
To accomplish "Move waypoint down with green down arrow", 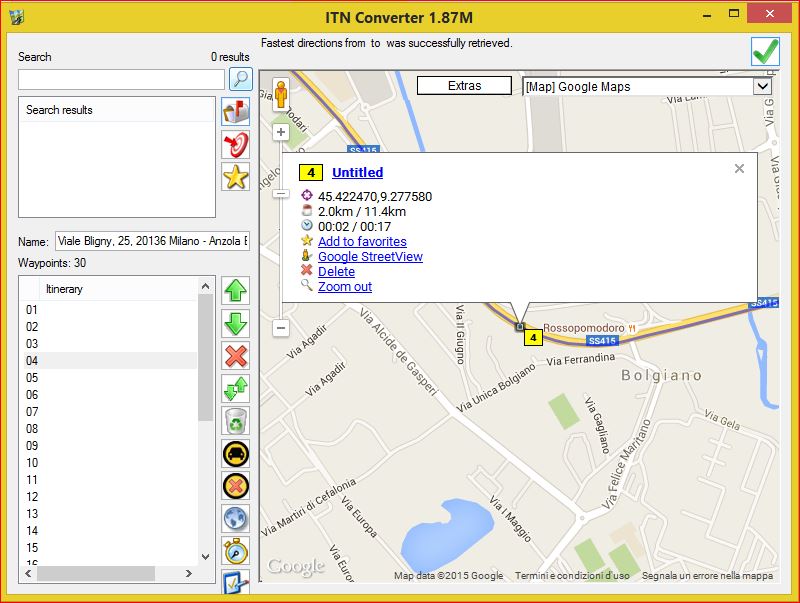I will coord(236,323).
